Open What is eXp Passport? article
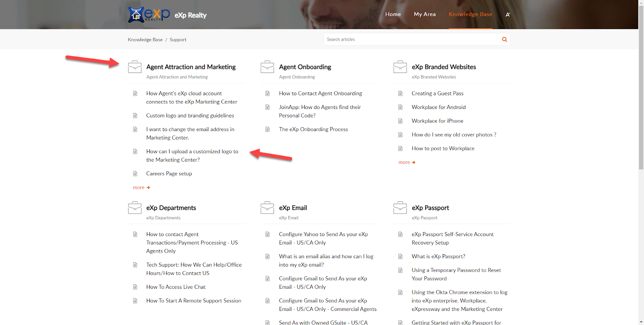 tap(438, 256)
